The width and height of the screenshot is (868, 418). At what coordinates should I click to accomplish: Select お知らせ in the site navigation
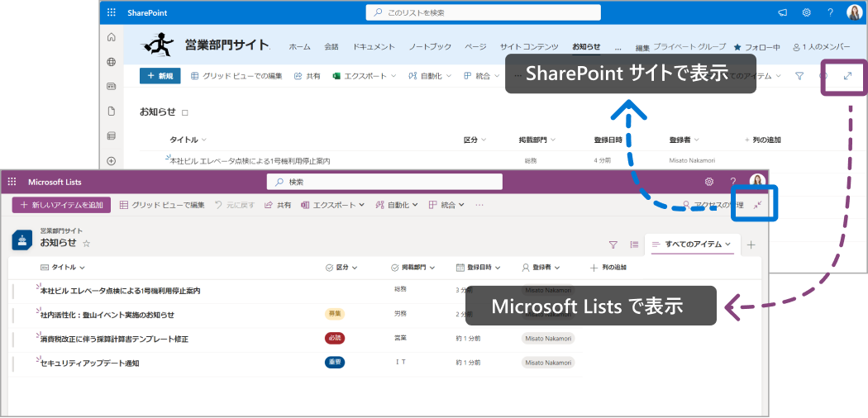tap(586, 47)
